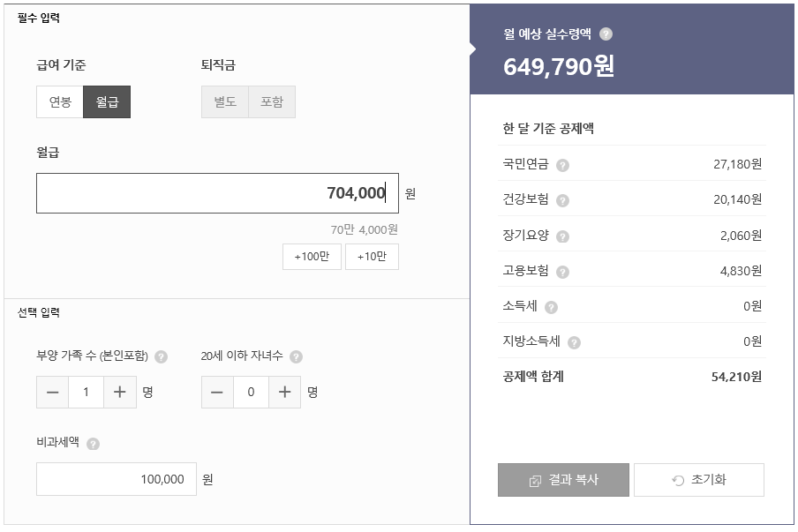Select 월급 salary basis
This screenshot has height=532, width=798.
point(107,102)
